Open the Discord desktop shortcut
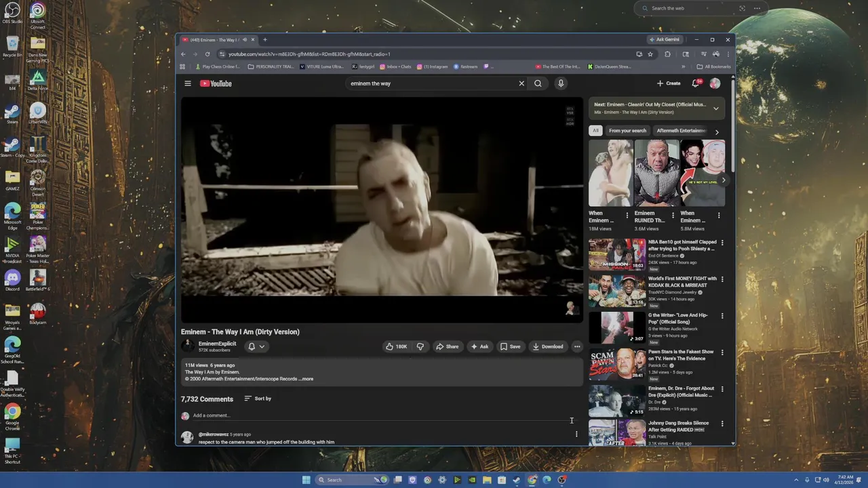Viewport: 868px width, 488px height. (12, 280)
